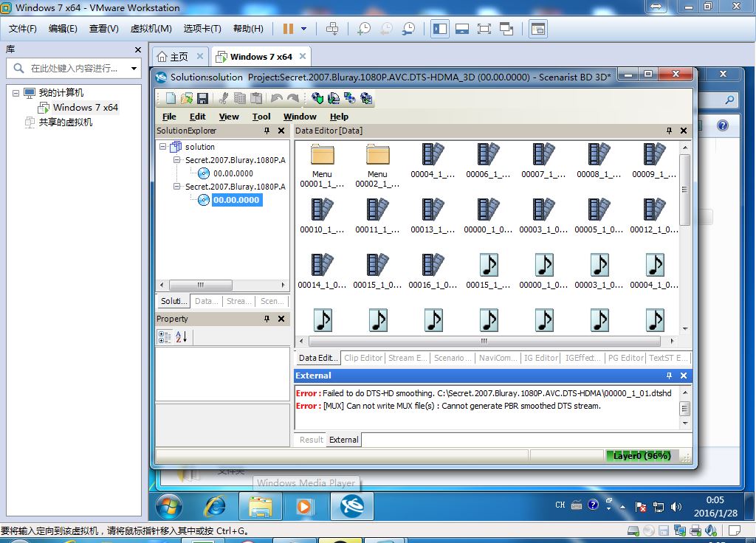Toggle auto-hide pin on Property panel
This screenshot has height=543, width=756.
point(267,319)
